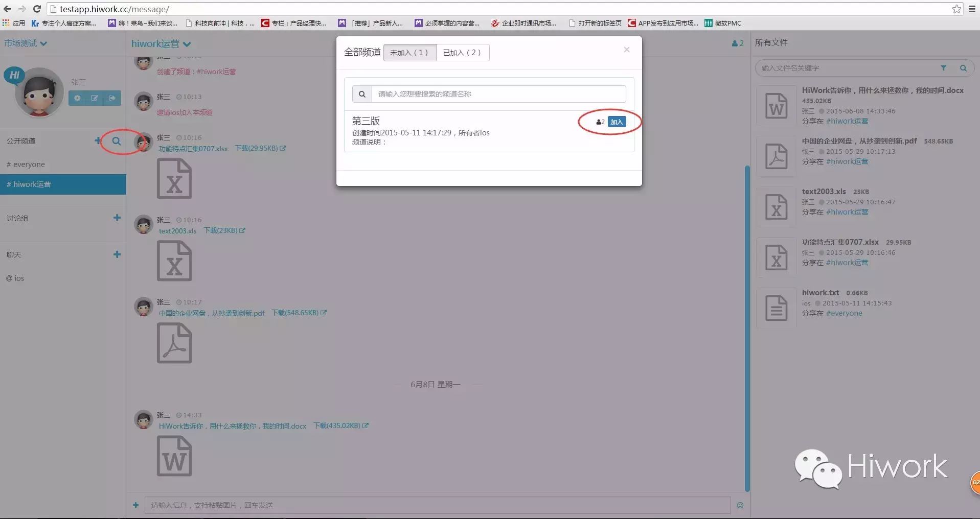
Task: Click text file icon for hiwork.txt
Action: tap(776, 308)
